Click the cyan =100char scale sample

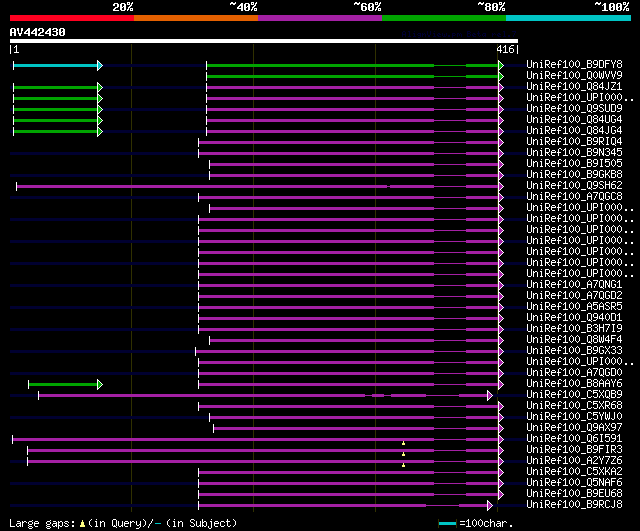(x=447, y=523)
